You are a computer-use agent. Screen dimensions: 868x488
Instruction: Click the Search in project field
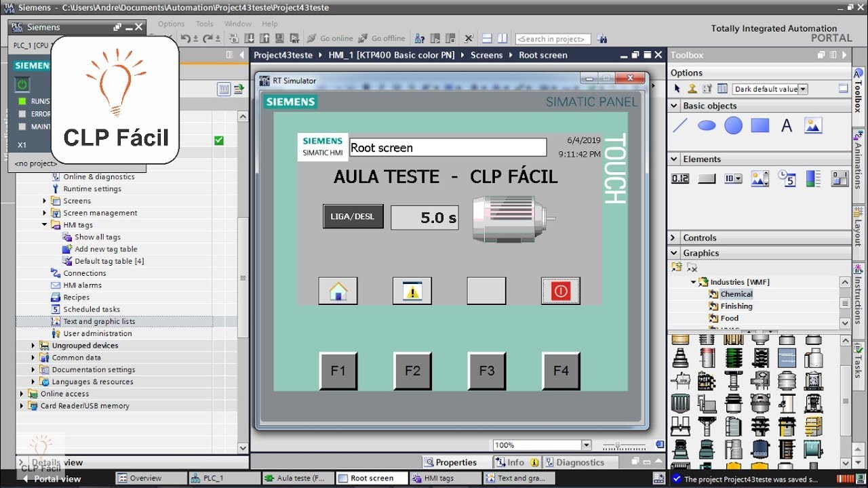coord(553,39)
